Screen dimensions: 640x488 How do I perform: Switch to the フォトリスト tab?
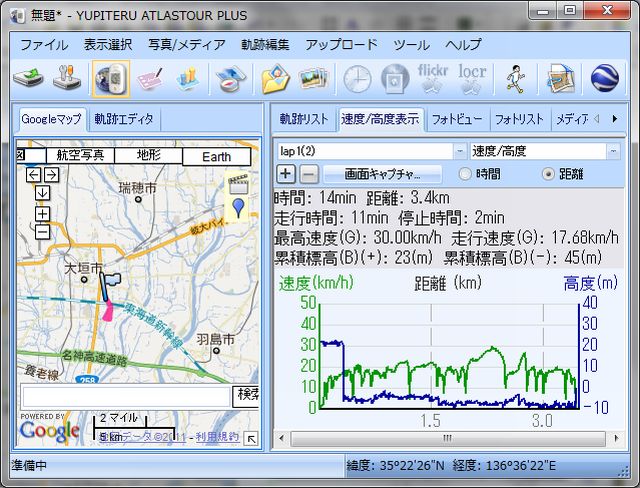point(520,119)
